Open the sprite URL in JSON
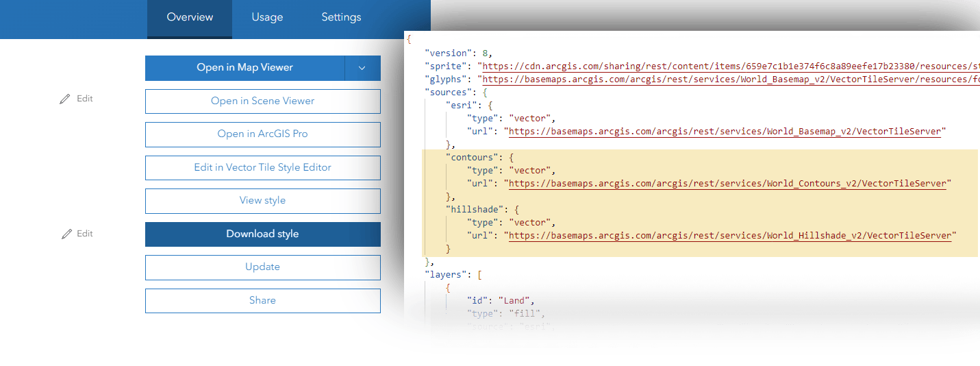Viewport: 980px width, 366px height. tap(731, 66)
